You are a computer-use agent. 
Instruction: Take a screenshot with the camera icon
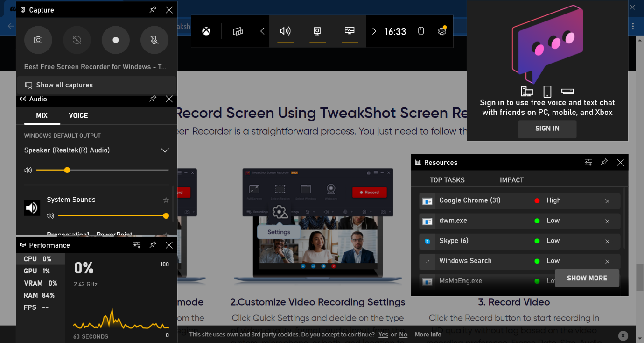pyautogui.click(x=38, y=40)
